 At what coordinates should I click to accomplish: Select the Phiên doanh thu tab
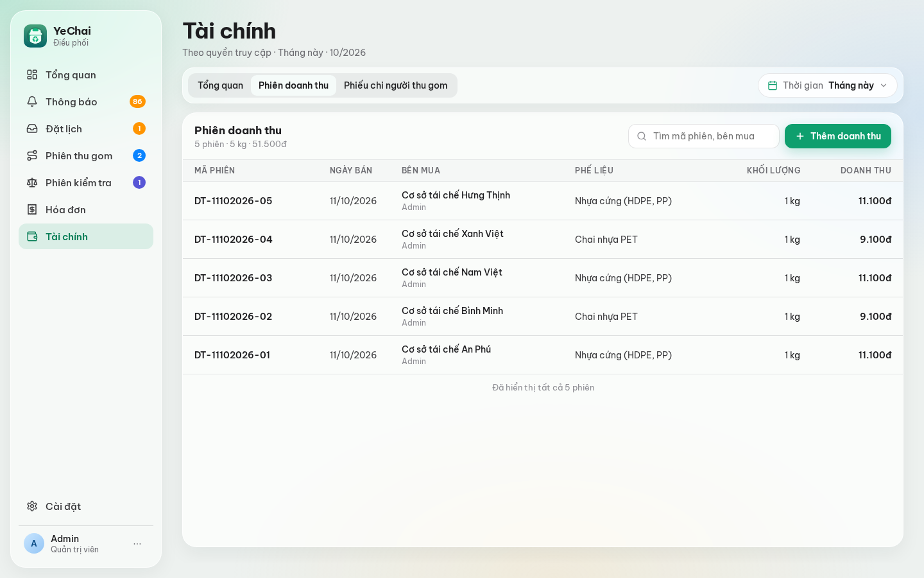(293, 85)
